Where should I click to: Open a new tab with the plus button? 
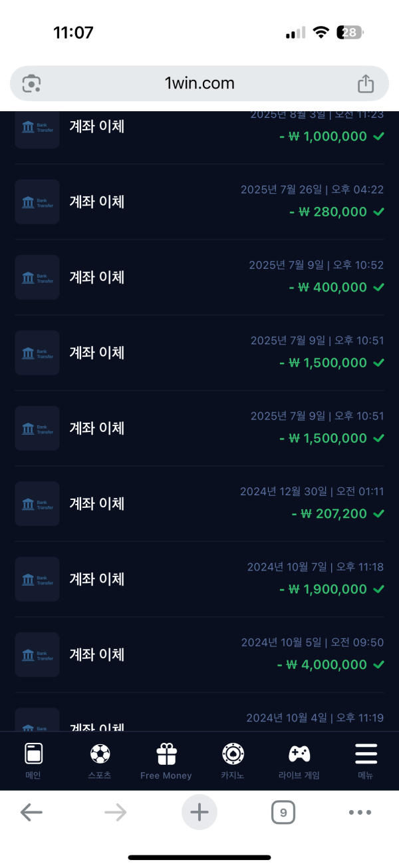pos(199,812)
